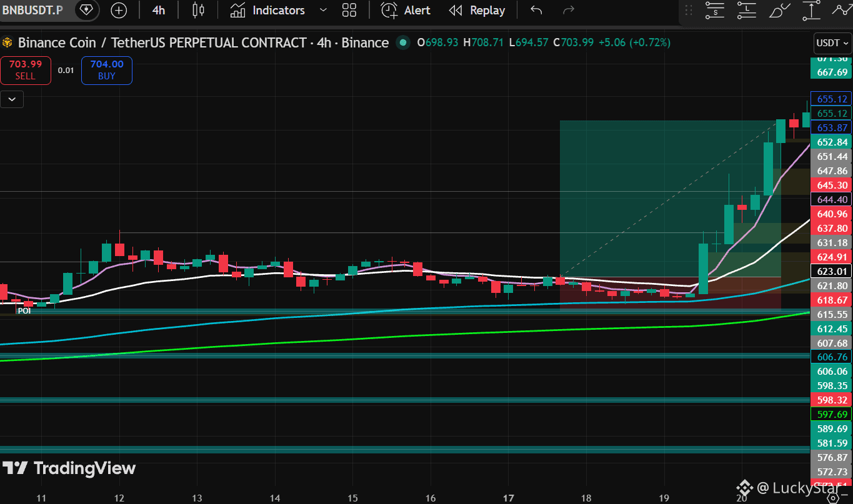The height and width of the screenshot is (504, 853).
Task: Open the 4h interval selector
Action: pos(159,10)
